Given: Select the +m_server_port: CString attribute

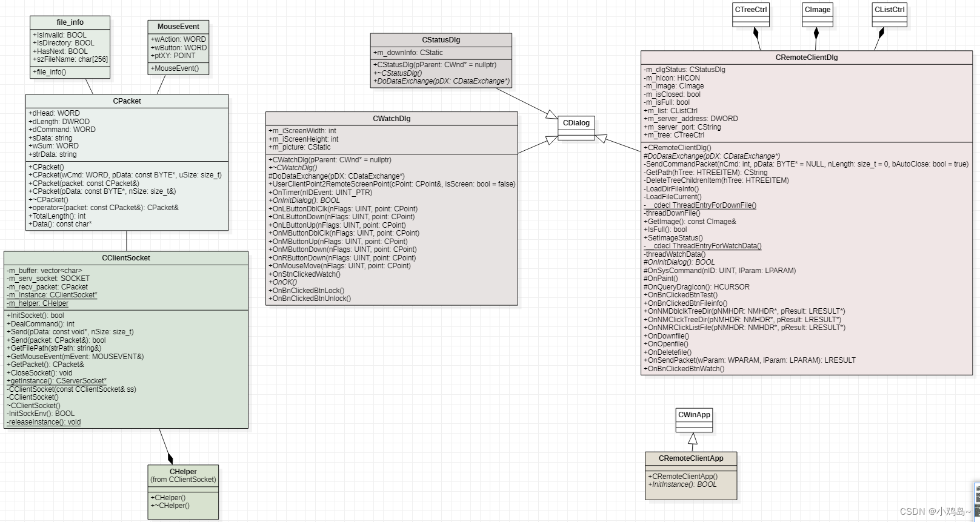Looking at the screenshot, I should (x=682, y=127).
